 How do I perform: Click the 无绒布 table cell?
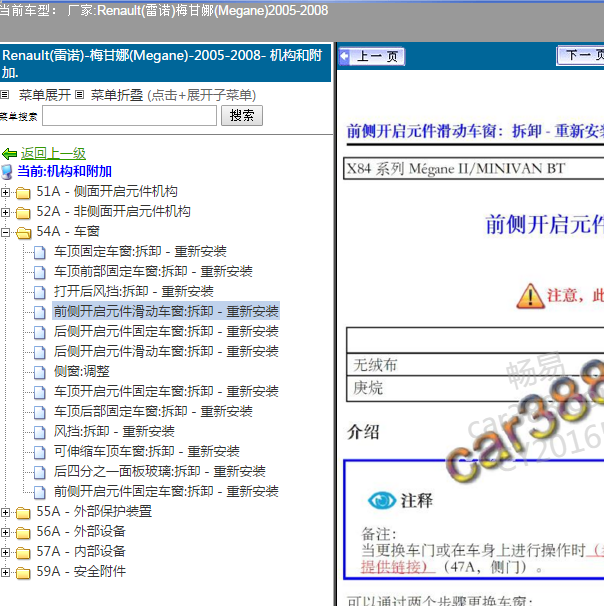pos(475,365)
